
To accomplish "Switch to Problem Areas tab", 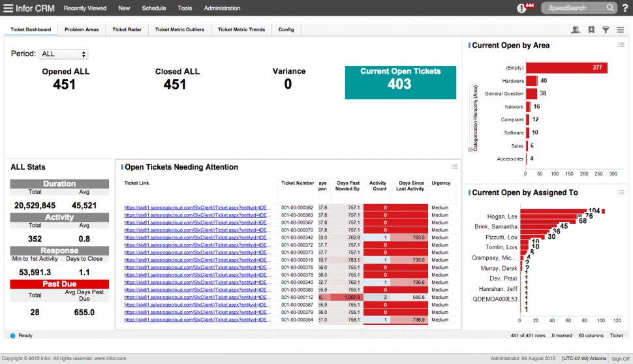I will pyautogui.click(x=82, y=29).
